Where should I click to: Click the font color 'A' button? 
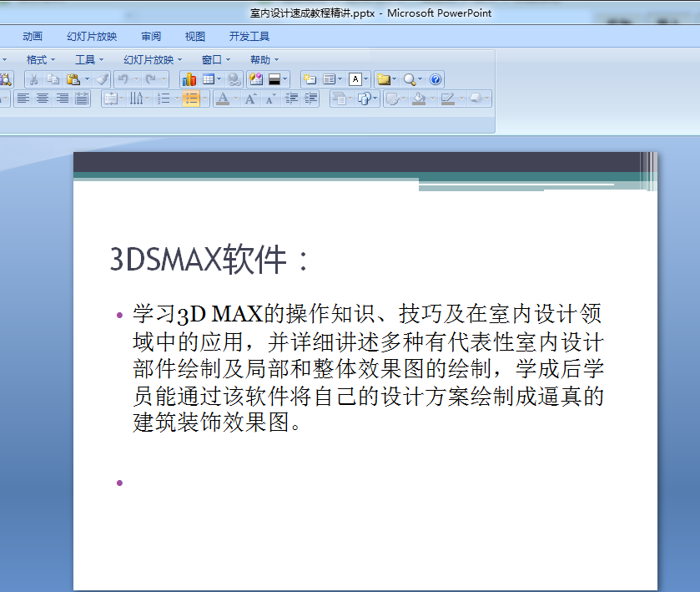pos(223,99)
